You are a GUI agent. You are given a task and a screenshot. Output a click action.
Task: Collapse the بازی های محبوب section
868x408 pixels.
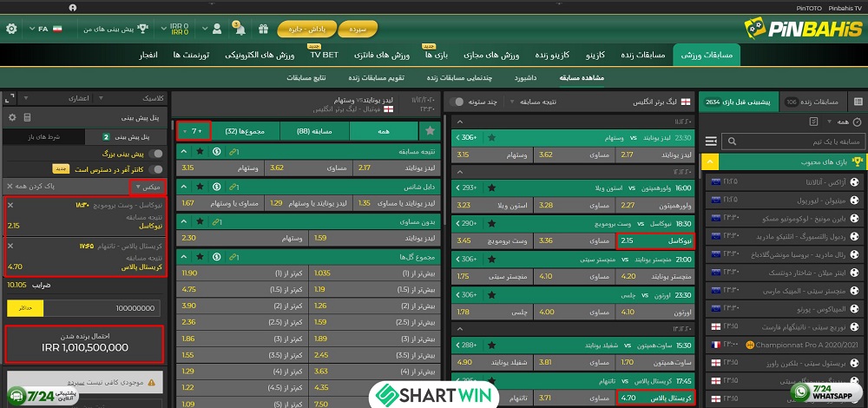[710, 162]
